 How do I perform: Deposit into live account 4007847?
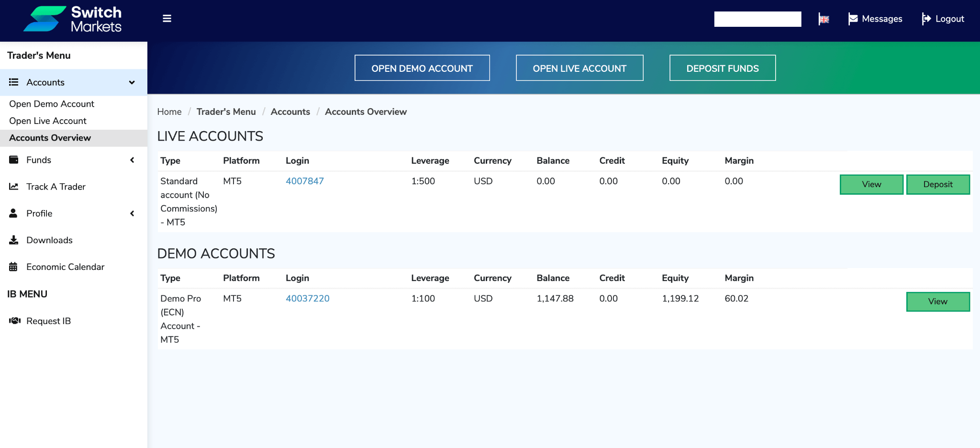tap(938, 184)
